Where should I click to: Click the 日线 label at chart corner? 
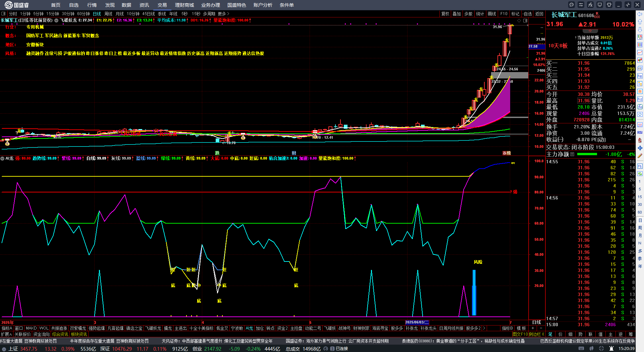point(537,322)
